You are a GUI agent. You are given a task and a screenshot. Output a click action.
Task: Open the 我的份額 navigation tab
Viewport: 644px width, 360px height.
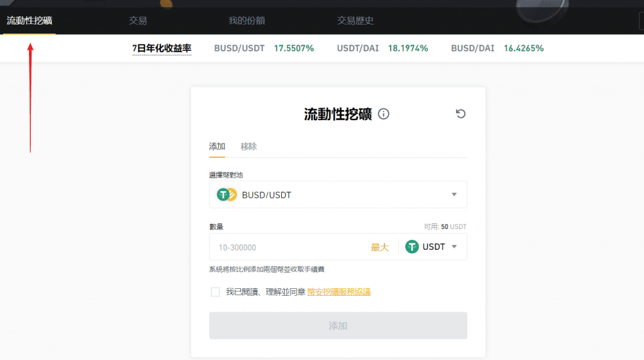pyautogui.click(x=247, y=20)
